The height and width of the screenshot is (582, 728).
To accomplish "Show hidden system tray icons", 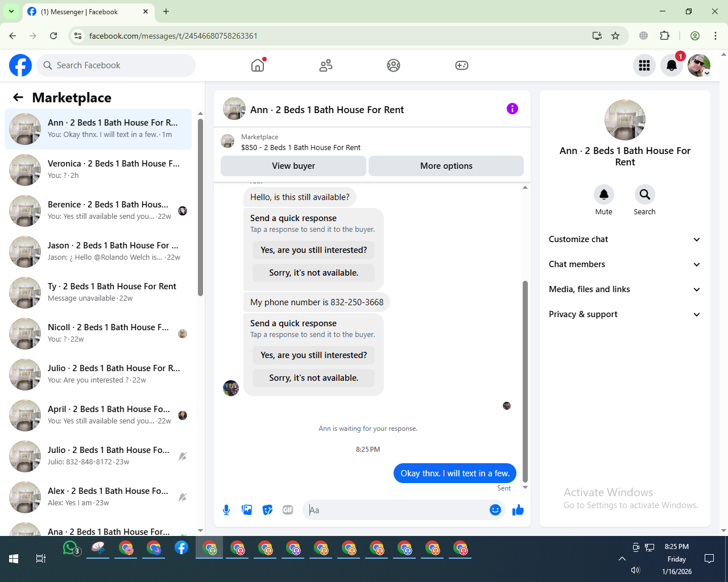I will click(622, 559).
